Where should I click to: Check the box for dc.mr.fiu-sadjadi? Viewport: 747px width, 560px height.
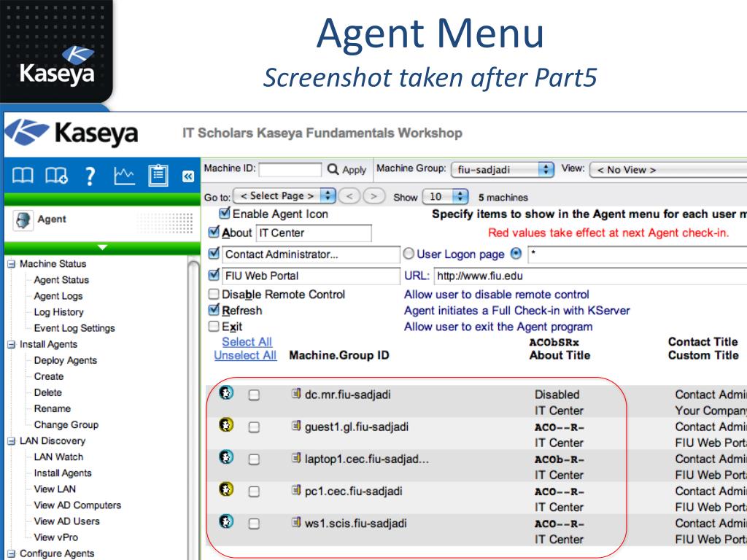point(255,394)
